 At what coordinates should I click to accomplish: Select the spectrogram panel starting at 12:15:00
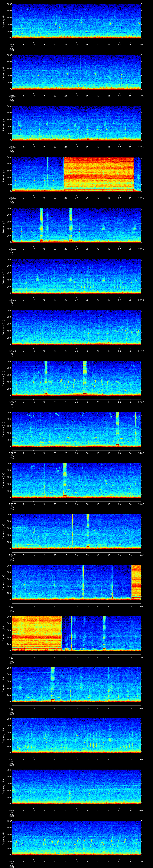(x=76, y=72)
